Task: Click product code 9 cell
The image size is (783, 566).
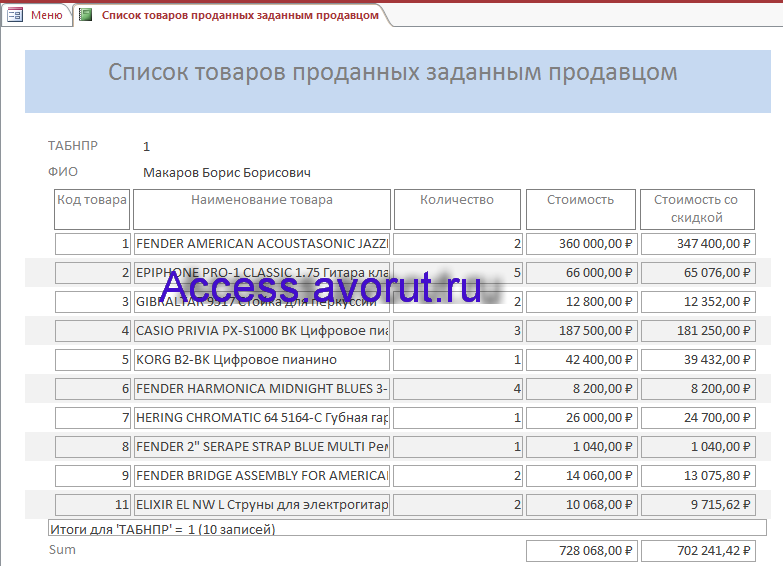Action: pyautogui.click(x=93, y=476)
